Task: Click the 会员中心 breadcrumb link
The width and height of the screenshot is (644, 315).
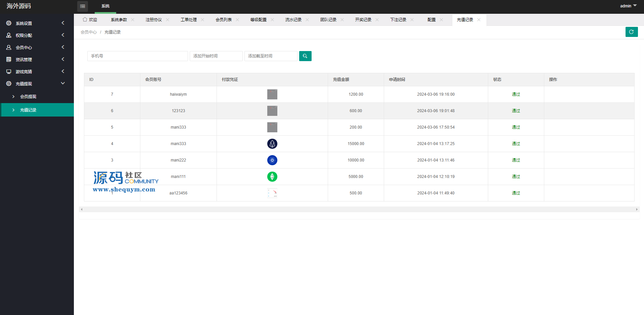Action: (89, 32)
